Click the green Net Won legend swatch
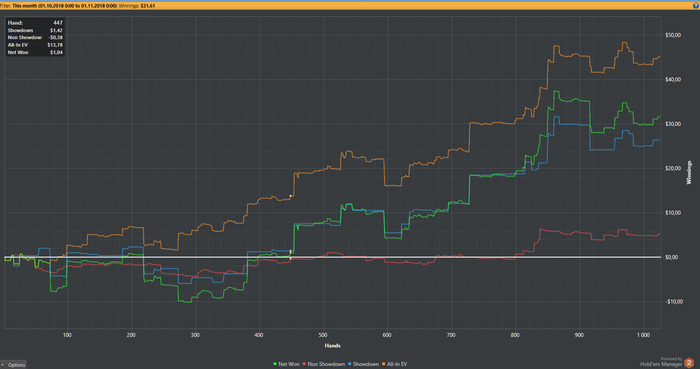The height and width of the screenshot is (369, 700). point(275,364)
